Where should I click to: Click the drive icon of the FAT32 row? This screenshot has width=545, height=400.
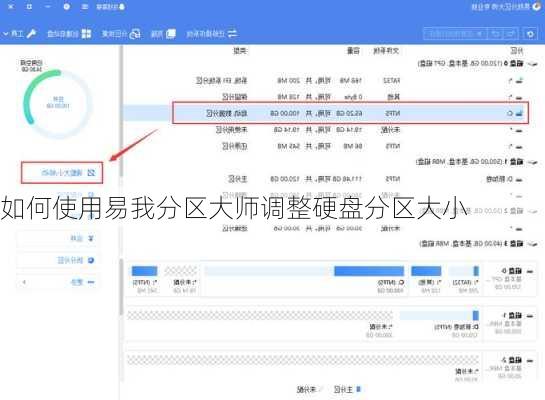[x=519, y=80]
